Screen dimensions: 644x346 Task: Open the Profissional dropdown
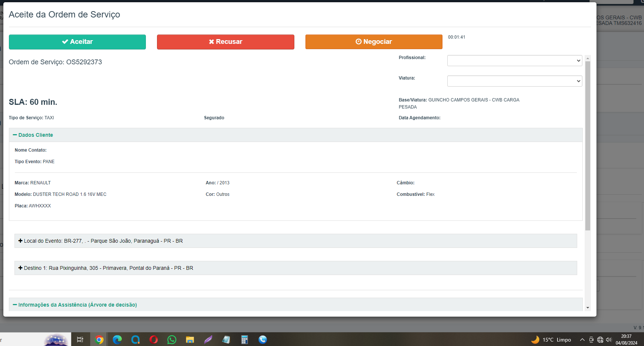[x=514, y=61]
